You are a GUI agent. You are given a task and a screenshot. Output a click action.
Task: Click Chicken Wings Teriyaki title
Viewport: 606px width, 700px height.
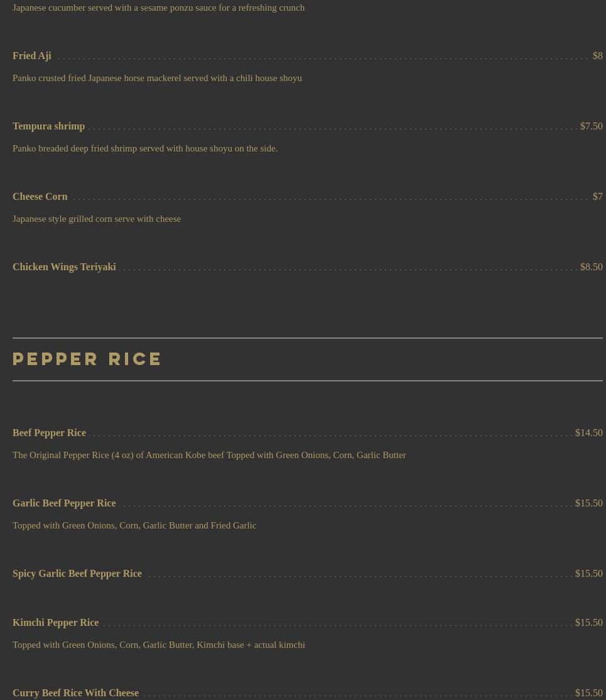coord(64,267)
